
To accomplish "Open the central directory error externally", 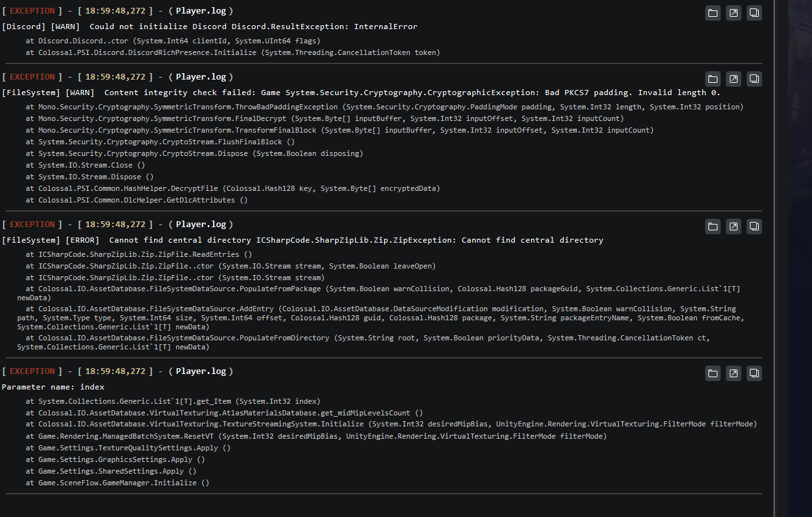I will pyautogui.click(x=733, y=226).
